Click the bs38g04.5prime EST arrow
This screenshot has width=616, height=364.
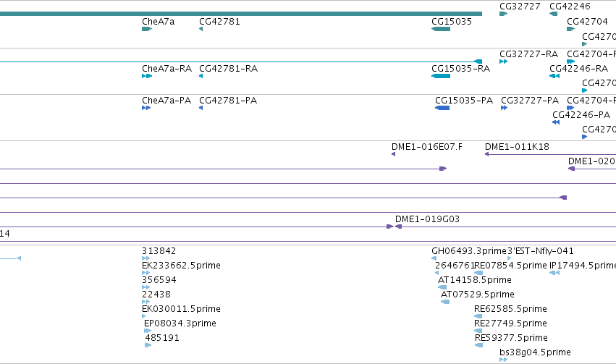point(503,359)
